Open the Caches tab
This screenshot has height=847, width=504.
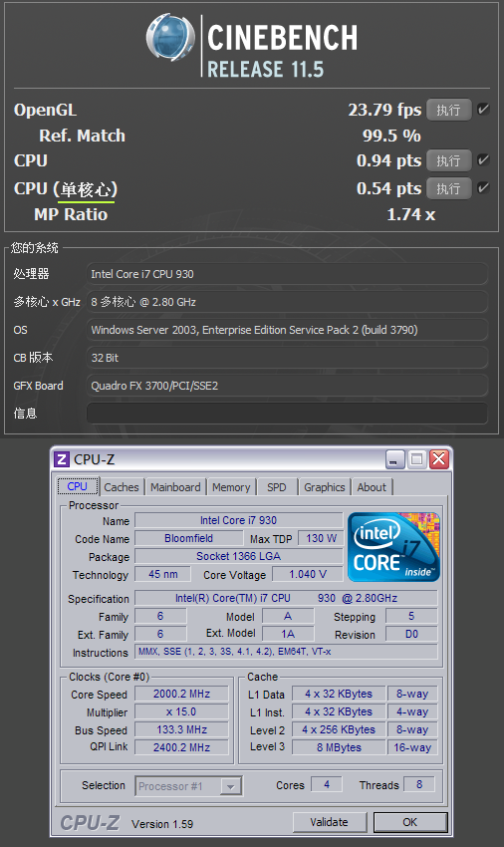pos(122,487)
